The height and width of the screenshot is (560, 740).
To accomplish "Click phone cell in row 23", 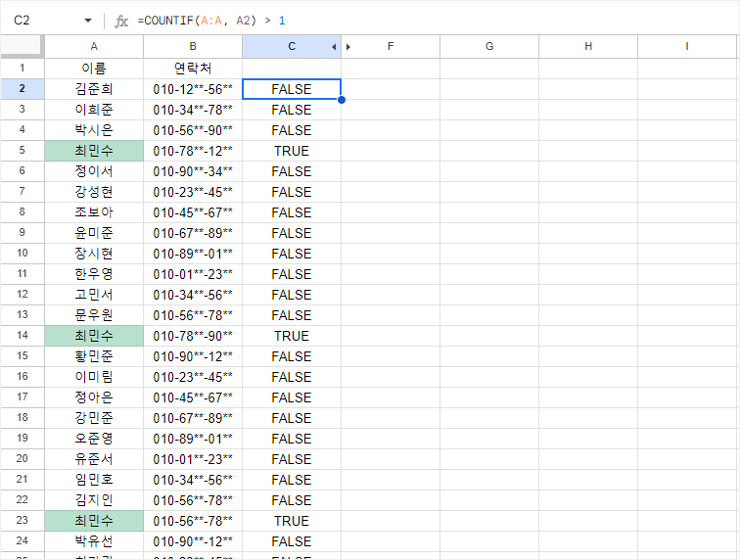I will [x=193, y=521].
